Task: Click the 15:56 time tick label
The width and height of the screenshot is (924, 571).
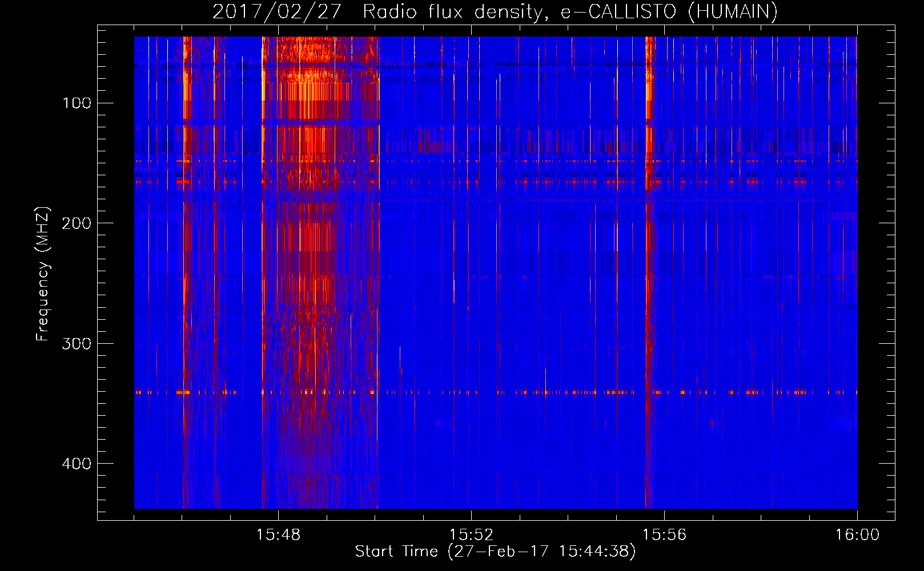Action: [x=664, y=535]
